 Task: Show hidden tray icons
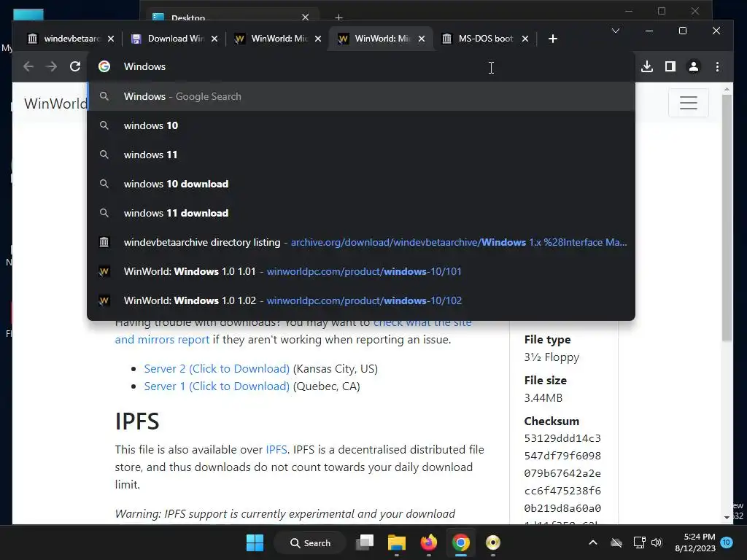[592, 542]
